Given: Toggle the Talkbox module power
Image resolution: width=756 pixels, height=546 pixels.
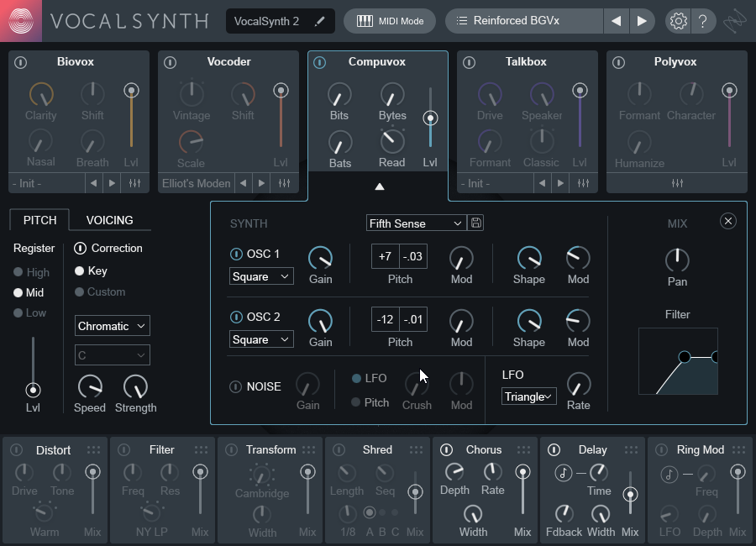Looking at the screenshot, I should click(x=469, y=62).
